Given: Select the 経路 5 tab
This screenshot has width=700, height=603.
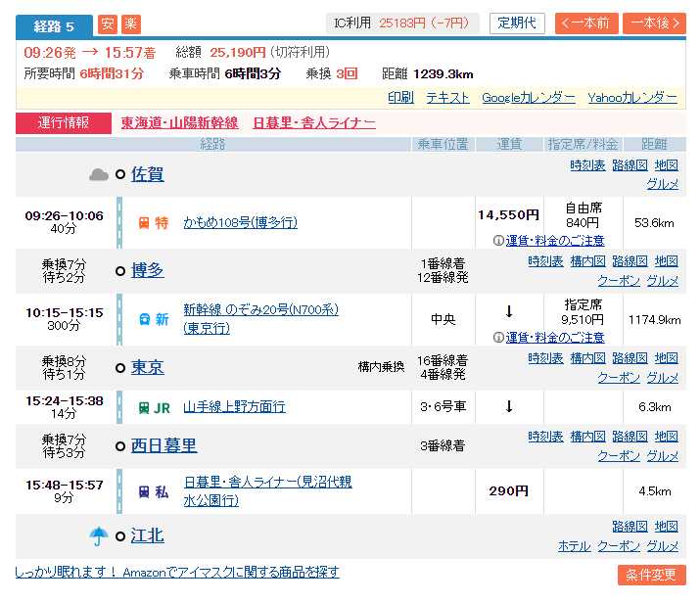Looking at the screenshot, I should tap(55, 25).
